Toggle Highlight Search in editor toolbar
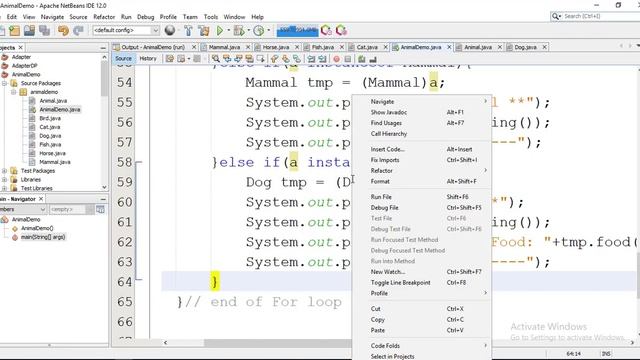 coord(249,59)
